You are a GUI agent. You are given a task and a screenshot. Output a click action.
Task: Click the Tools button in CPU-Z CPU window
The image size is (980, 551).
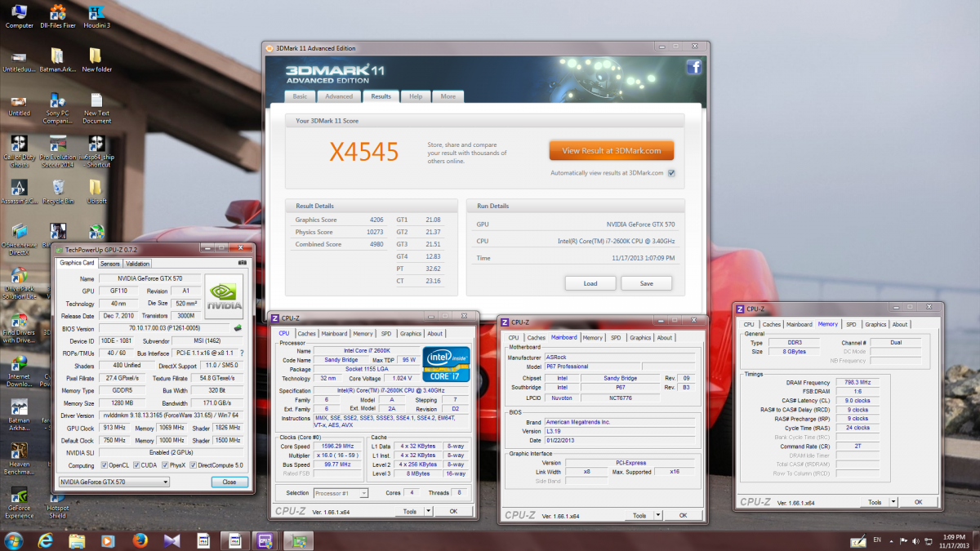coord(410,511)
